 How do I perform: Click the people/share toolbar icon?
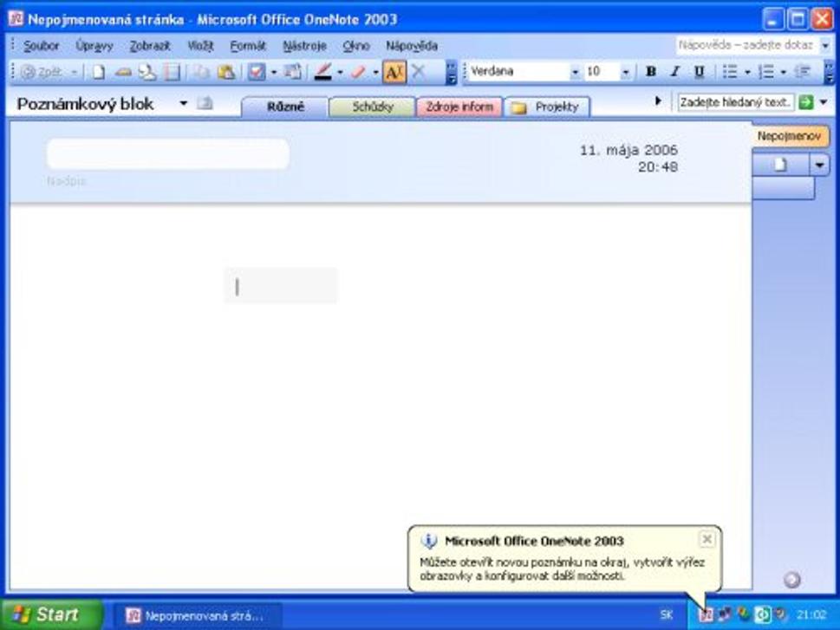(x=147, y=72)
